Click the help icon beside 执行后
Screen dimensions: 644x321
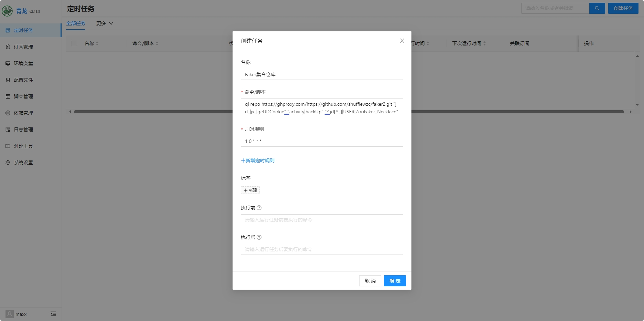pos(259,237)
